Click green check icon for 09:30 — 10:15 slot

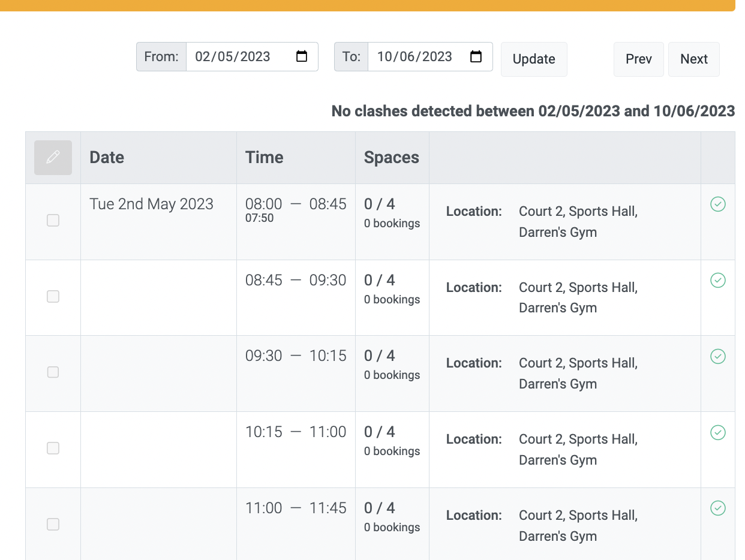(x=718, y=356)
